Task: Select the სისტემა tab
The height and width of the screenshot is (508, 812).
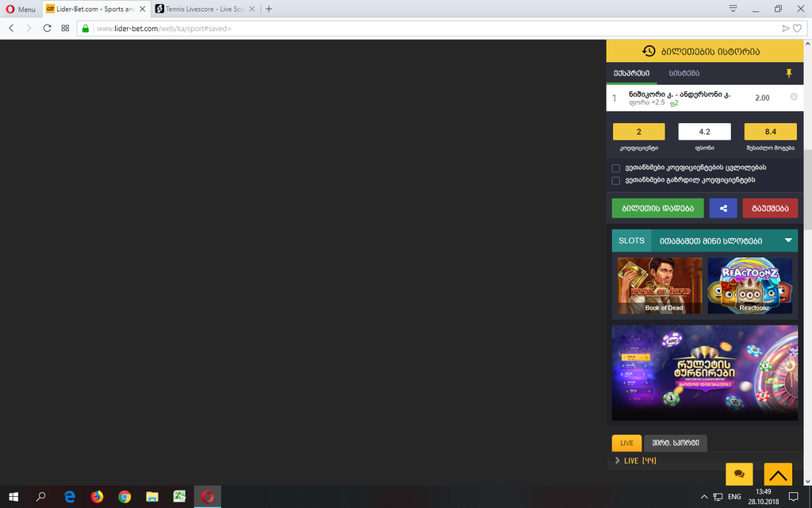Action: click(x=684, y=73)
